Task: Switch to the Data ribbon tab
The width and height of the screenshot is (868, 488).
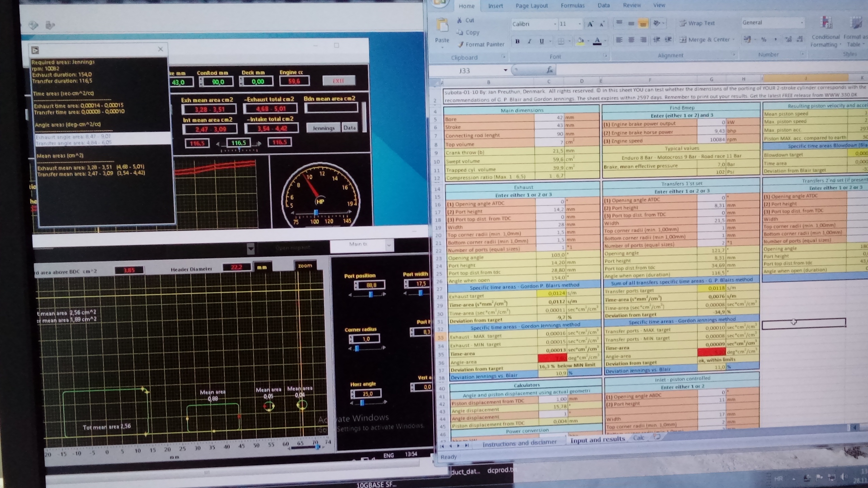Action: pyautogui.click(x=604, y=5)
